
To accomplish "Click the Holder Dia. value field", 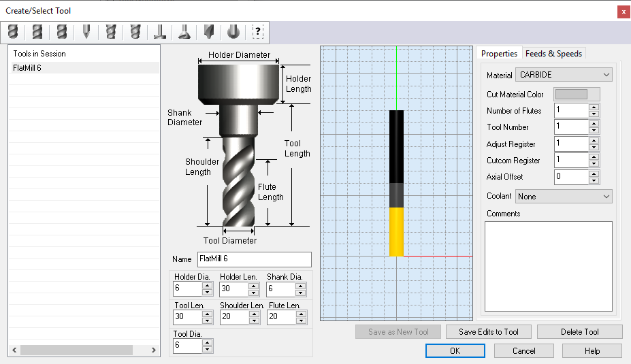I will 187,288.
